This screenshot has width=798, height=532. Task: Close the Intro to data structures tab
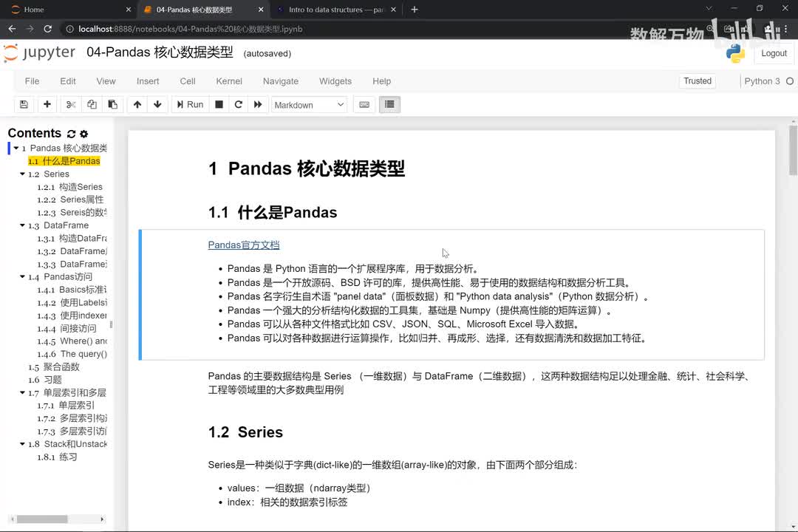point(393,10)
